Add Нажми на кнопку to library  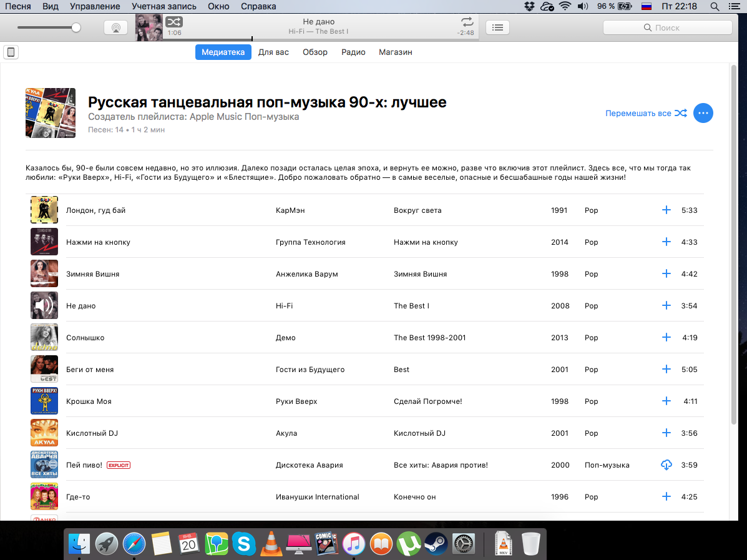(x=666, y=242)
